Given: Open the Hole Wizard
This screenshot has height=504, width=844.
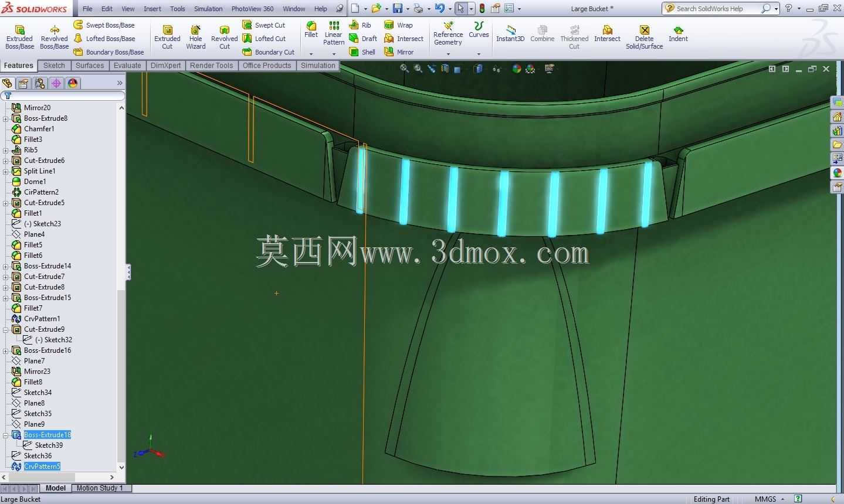Looking at the screenshot, I should (x=196, y=37).
